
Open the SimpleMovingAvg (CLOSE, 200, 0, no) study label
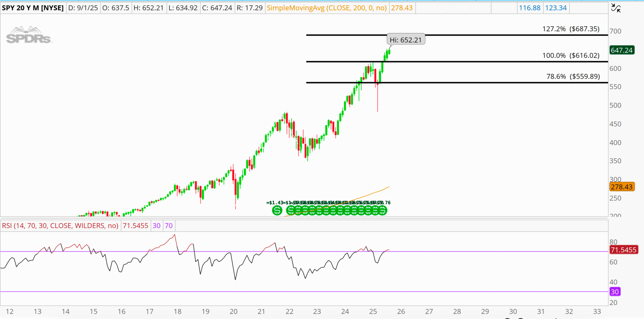327,8
